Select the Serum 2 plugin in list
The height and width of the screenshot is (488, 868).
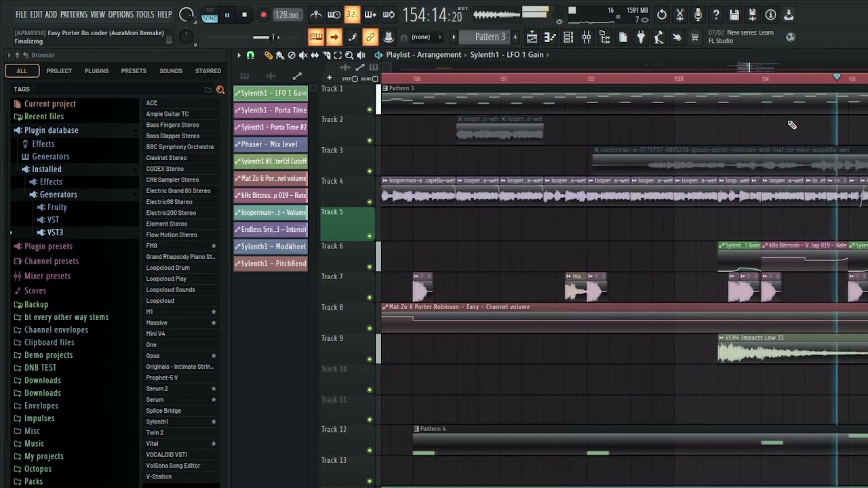pos(157,389)
